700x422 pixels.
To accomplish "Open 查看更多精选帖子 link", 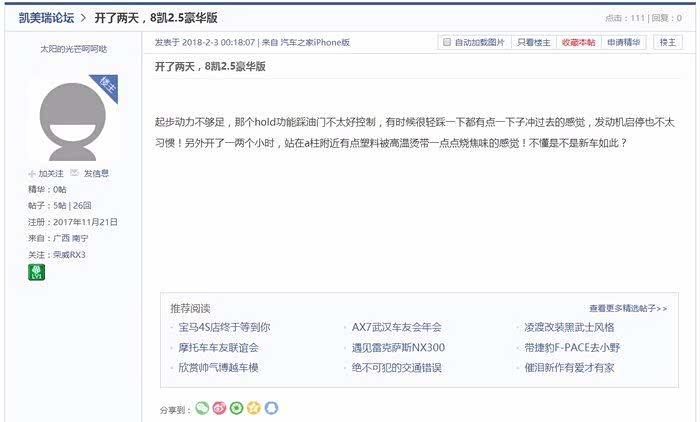I will coord(627,309).
